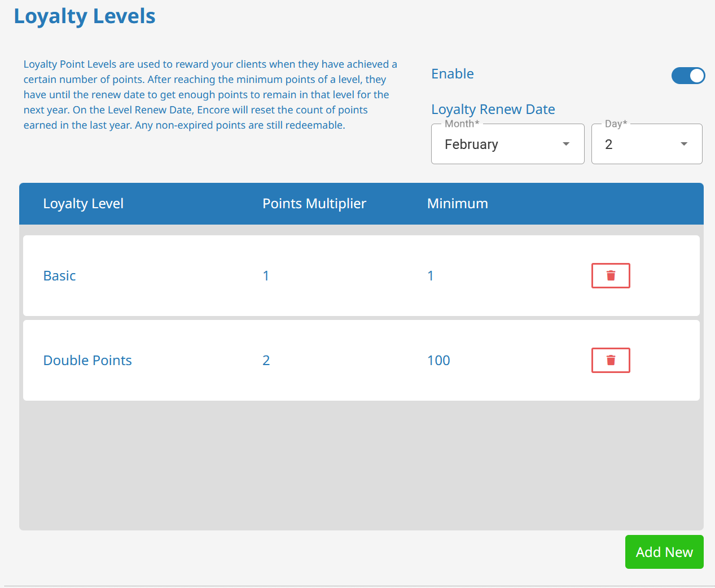Delete the Basic loyalty level
This screenshot has width=715, height=588.
(610, 275)
